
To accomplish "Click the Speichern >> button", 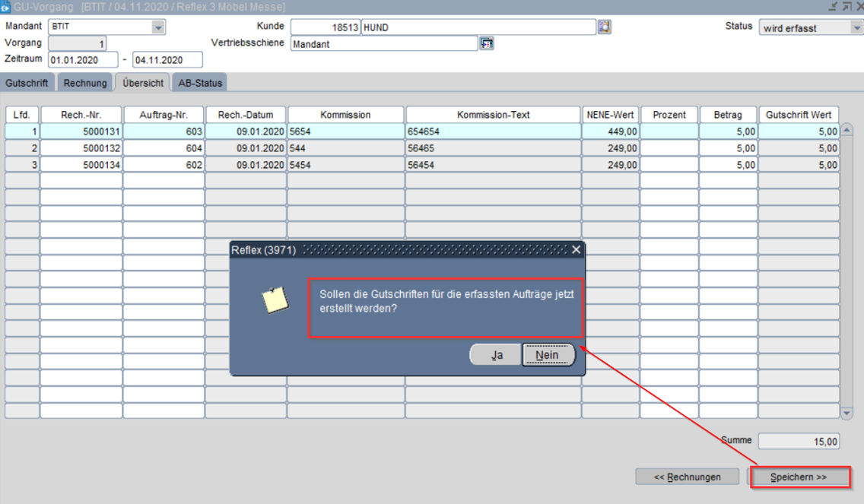I will pyautogui.click(x=799, y=477).
